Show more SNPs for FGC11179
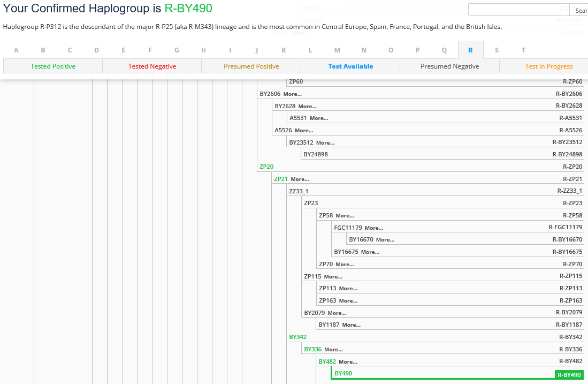 373,228
